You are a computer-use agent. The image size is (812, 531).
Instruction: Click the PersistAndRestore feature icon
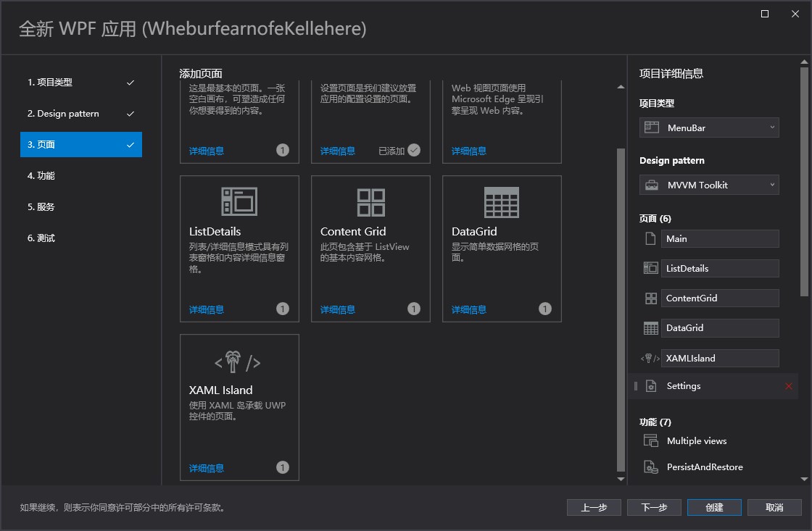[651, 467]
